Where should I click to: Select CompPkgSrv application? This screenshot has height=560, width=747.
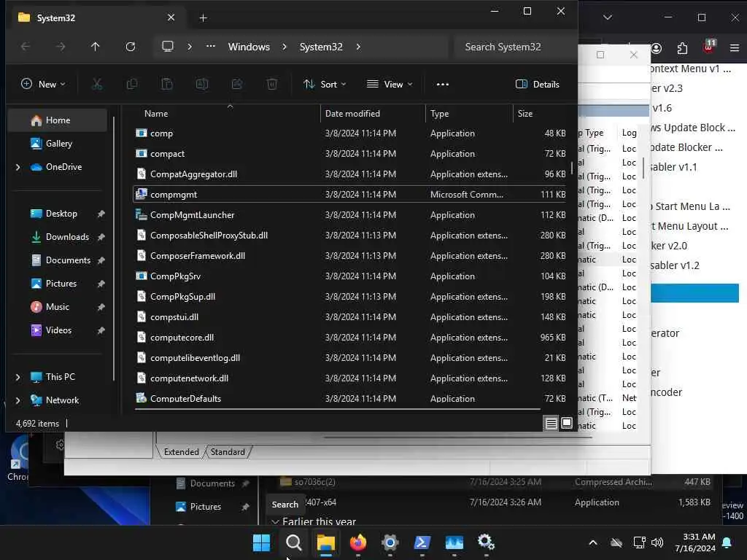[x=350, y=276]
